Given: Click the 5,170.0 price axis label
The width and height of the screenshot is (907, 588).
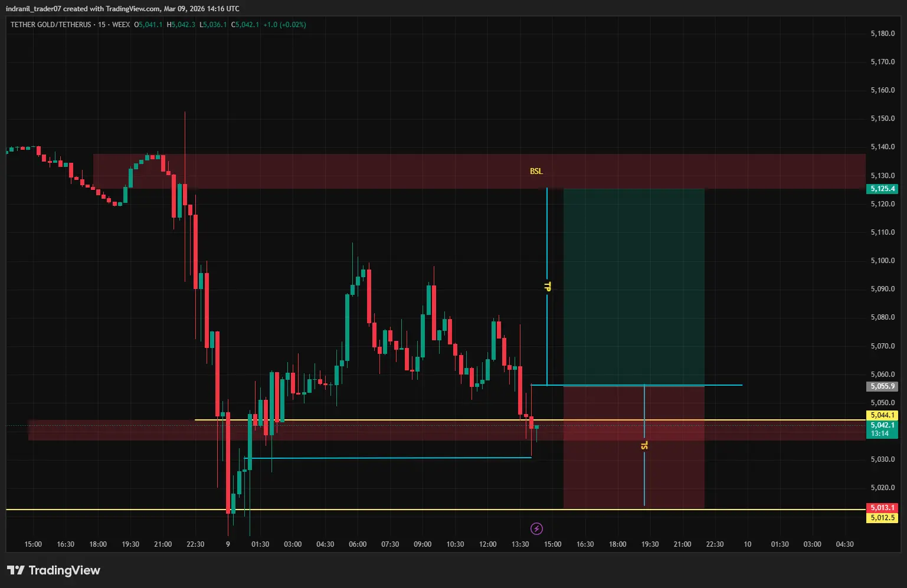Looking at the screenshot, I should point(882,62).
